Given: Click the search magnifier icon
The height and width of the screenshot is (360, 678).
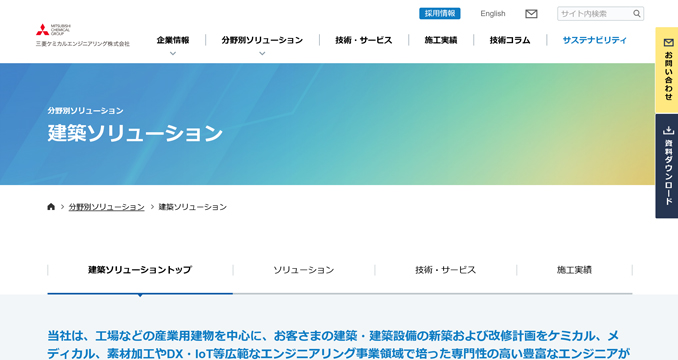Looking at the screenshot, I should click(636, 14).
